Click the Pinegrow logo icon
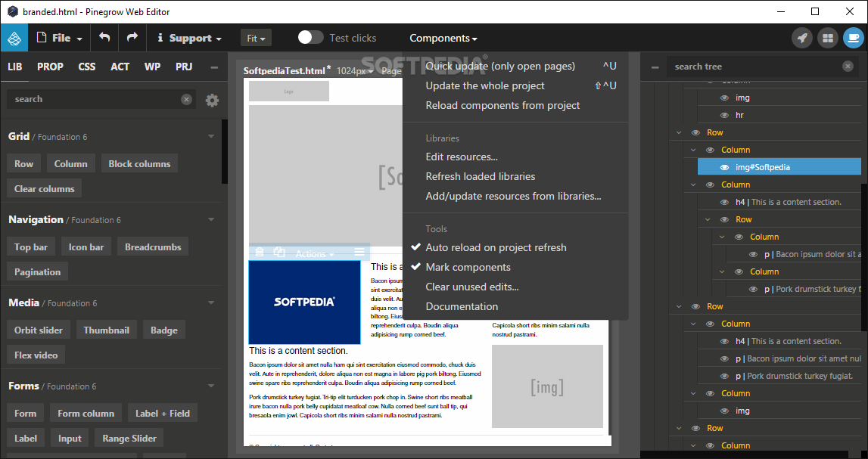This screenshot has width=868, height=459. [14, 38]
